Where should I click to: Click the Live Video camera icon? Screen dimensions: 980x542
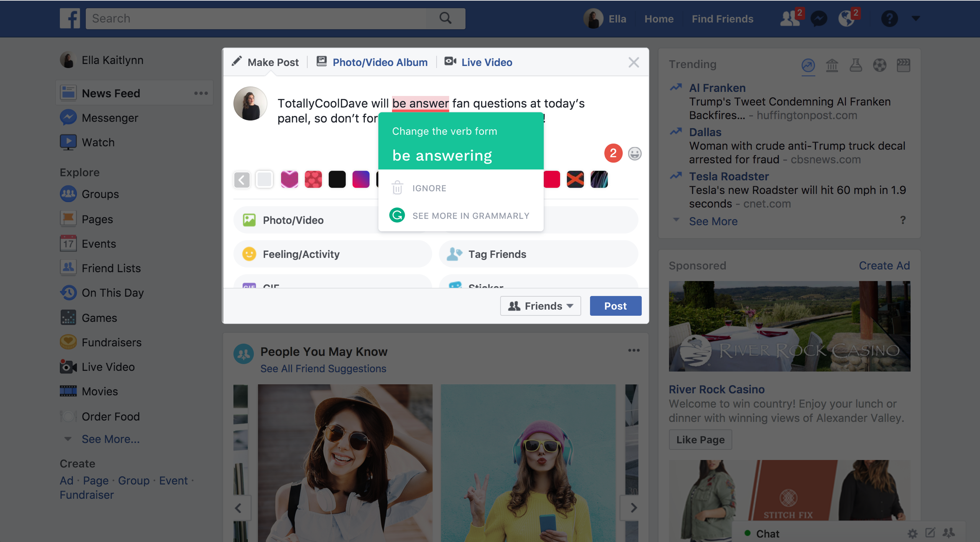[x=449, y=61]
